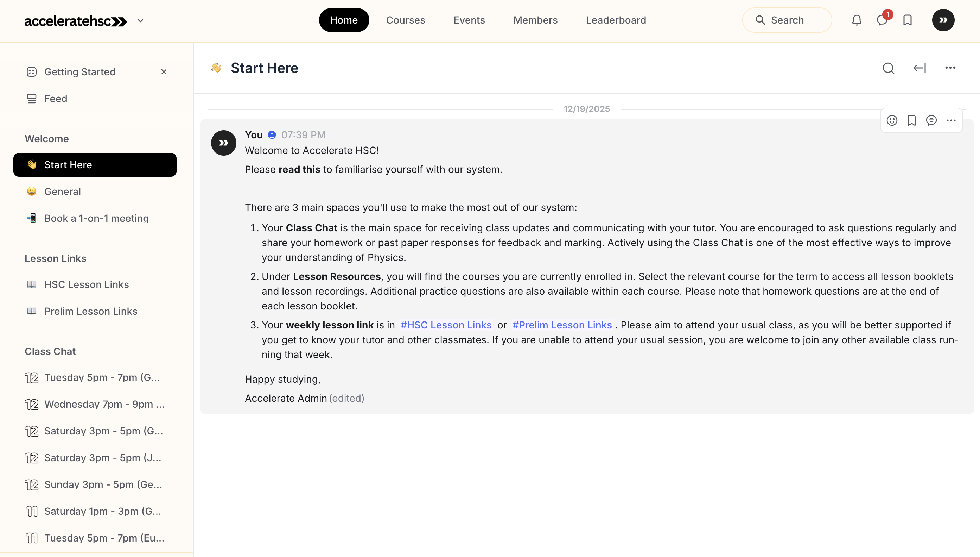Viewport: 980px width, 557px height.
Task: Open Book a 1-on-1 meeting space
Action: tap(96, 218)
